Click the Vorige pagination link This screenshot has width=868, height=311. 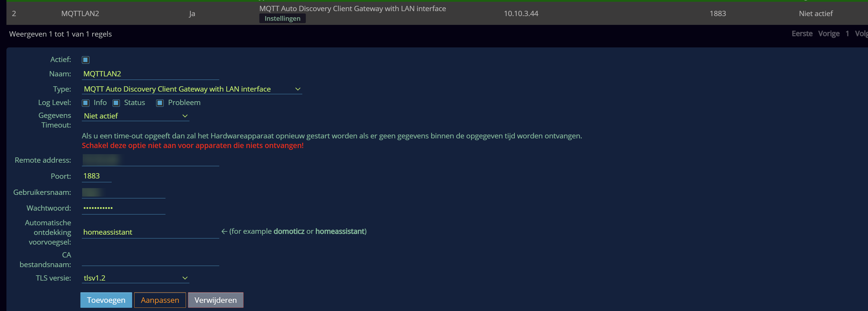tap(829, 33)
